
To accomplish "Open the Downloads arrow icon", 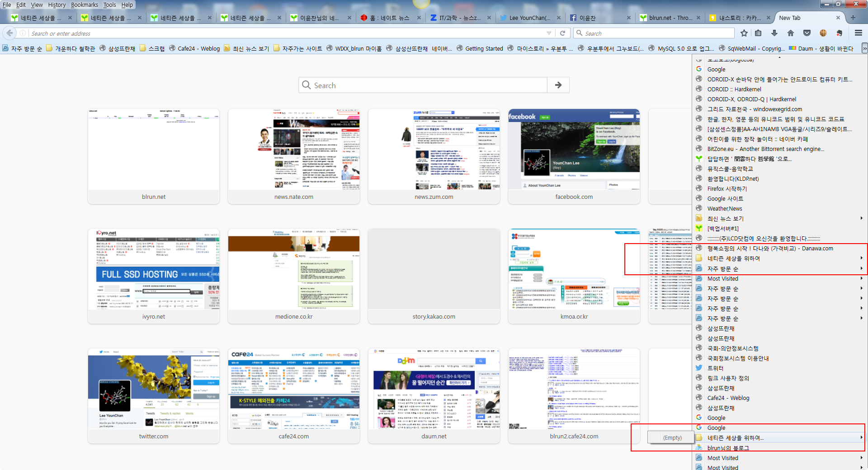I will pyautogui.click(x=774, y=33).
